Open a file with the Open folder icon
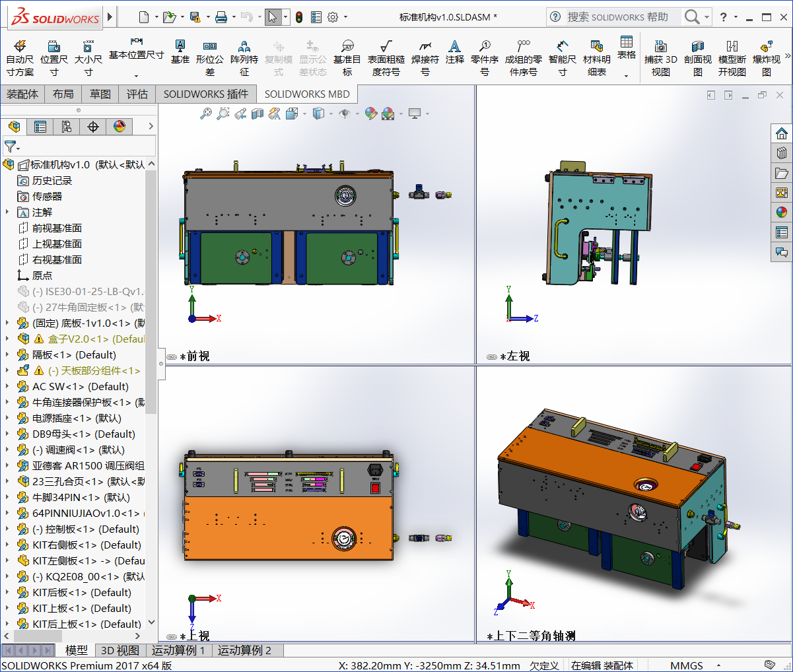Viewport: 793px width, 672px height. tap(169, 17)
